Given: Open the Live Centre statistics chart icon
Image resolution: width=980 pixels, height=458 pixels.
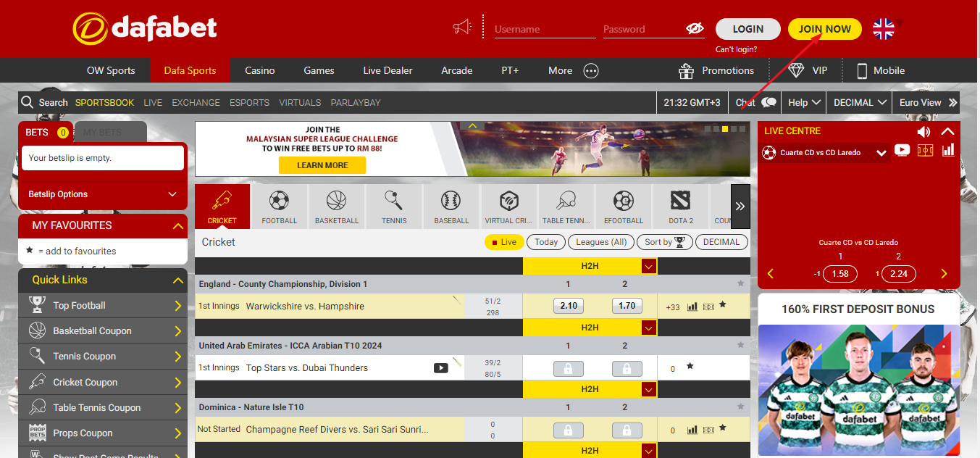Looking at the screenshot, I should 948,150.
